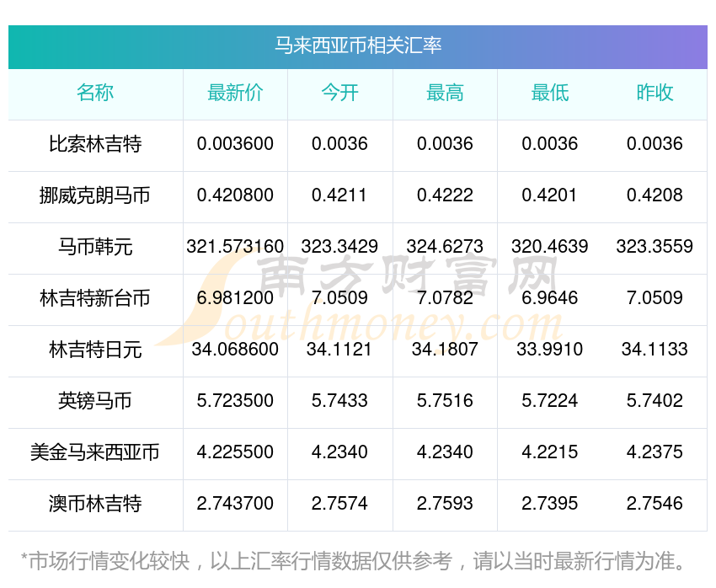Click 林吉特新台币 high value 7.0782
This screenshot has height=588, width=716.
[x=445, y=298]
